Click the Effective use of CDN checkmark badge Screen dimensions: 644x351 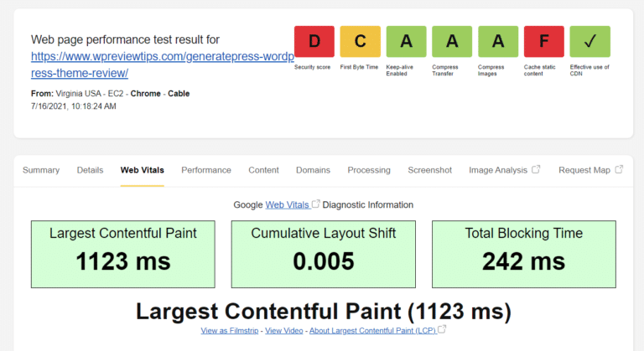[x=589, y=42]
